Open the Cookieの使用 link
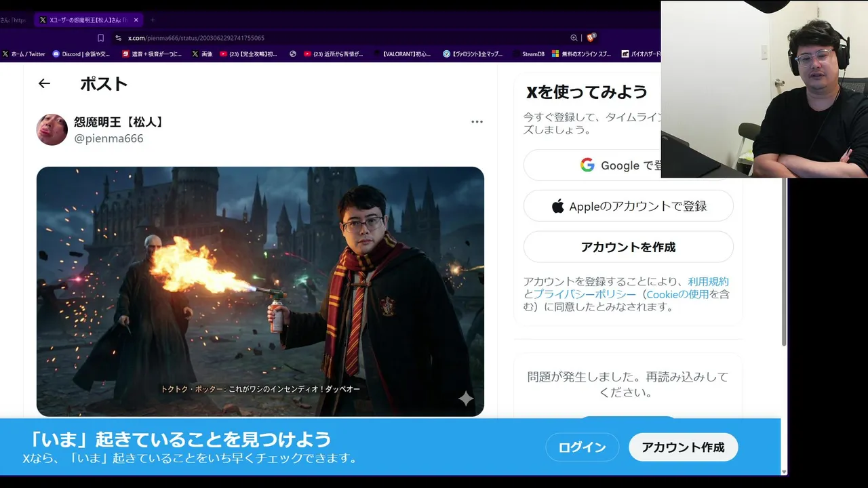The width and height of the screenshot is (868, 488). pos(677,294)
